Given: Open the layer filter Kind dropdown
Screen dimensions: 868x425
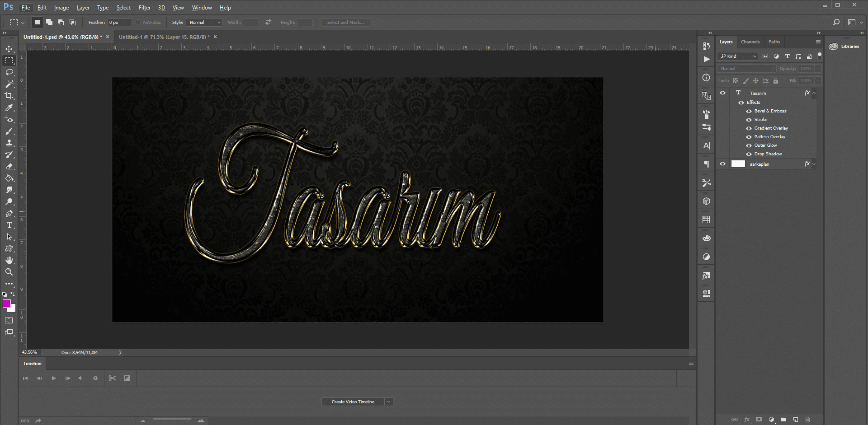Looking at the screenshot, I should [x=738, y=56].
